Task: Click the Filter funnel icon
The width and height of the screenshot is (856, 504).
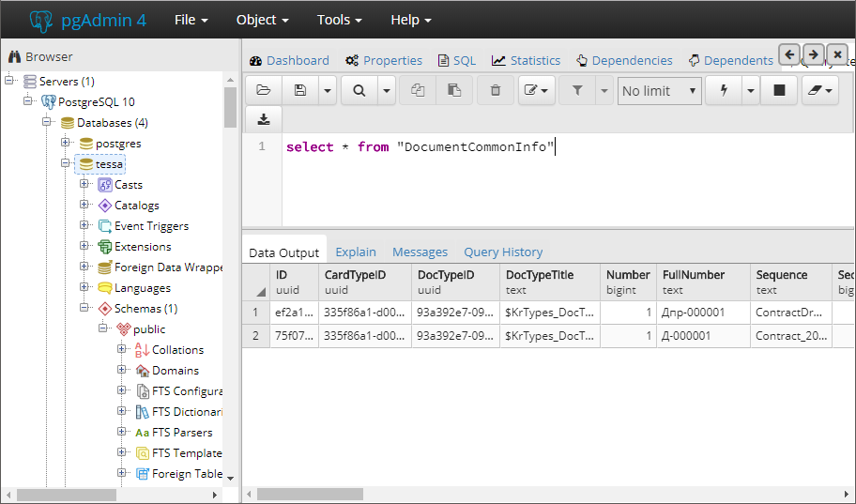Action: tap(577, 90)
